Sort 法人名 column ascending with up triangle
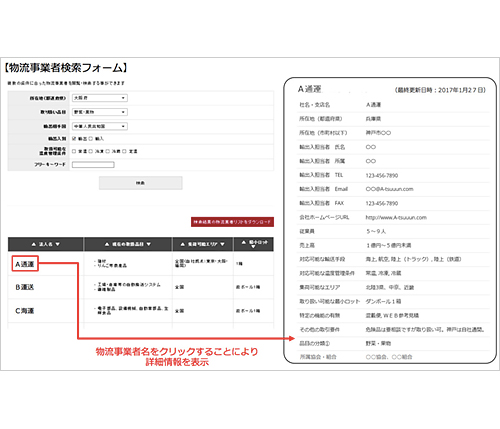 (34, 244)
